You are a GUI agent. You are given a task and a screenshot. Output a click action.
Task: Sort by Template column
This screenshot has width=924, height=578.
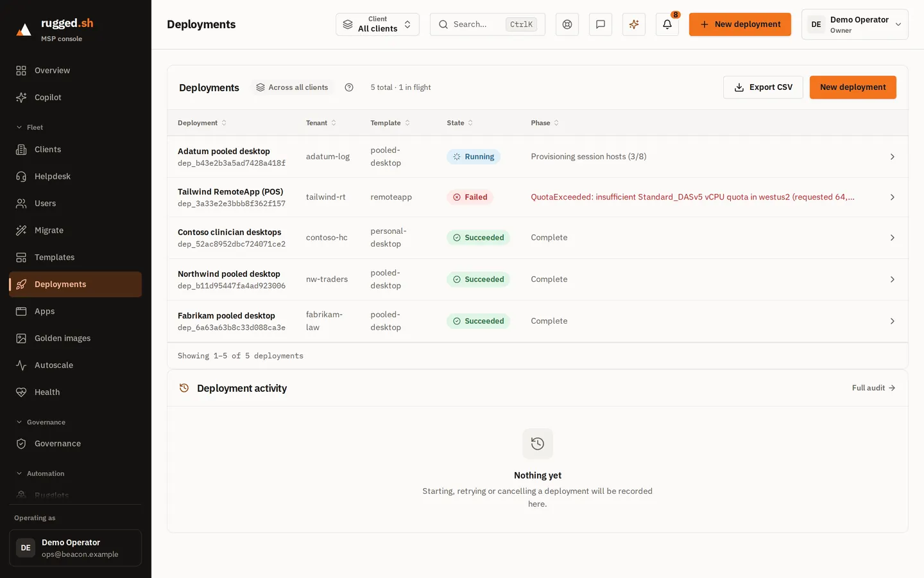[x=390, y=123]
